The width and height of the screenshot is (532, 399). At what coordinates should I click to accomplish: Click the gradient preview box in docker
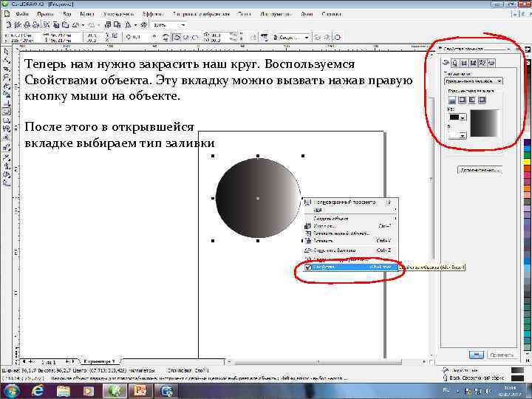(x=485, y=123)
